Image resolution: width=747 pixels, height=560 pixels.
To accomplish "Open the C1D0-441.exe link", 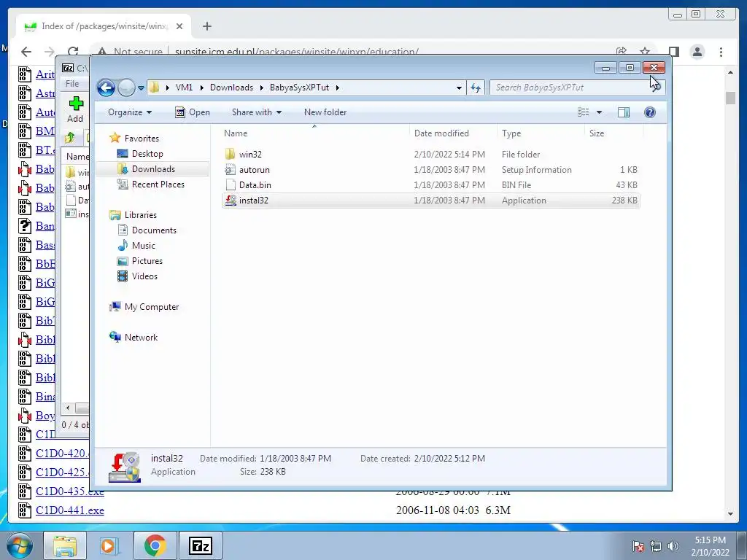I will pos(69,510).
